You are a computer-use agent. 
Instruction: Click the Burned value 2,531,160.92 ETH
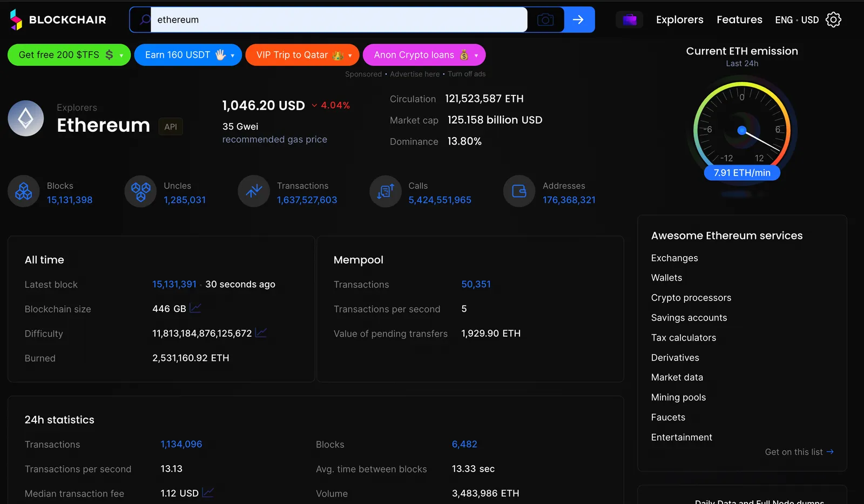coord(191,358)
